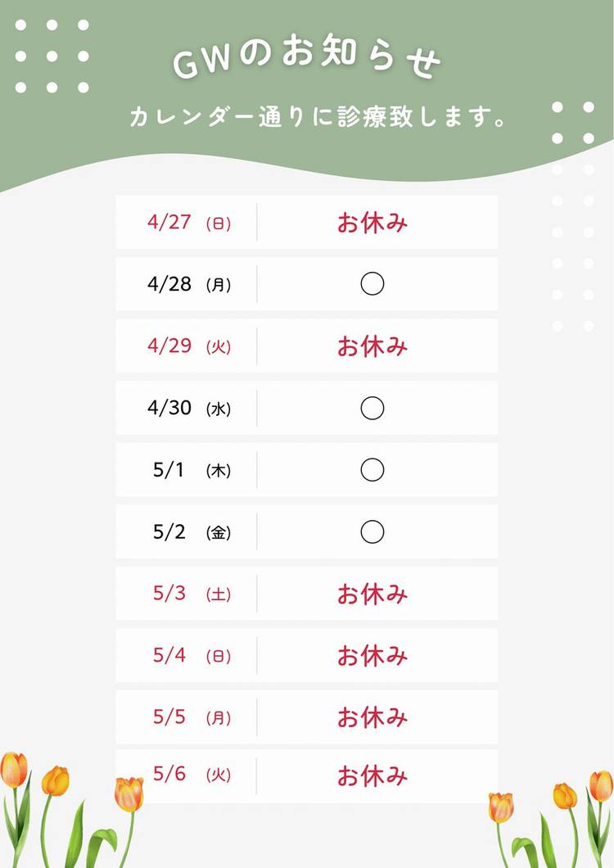Click the open circle for 5/1

pyautogui.click(x=372, y=470)
